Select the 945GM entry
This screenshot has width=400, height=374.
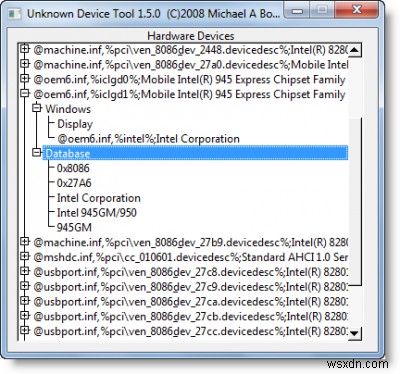point(74,227)
